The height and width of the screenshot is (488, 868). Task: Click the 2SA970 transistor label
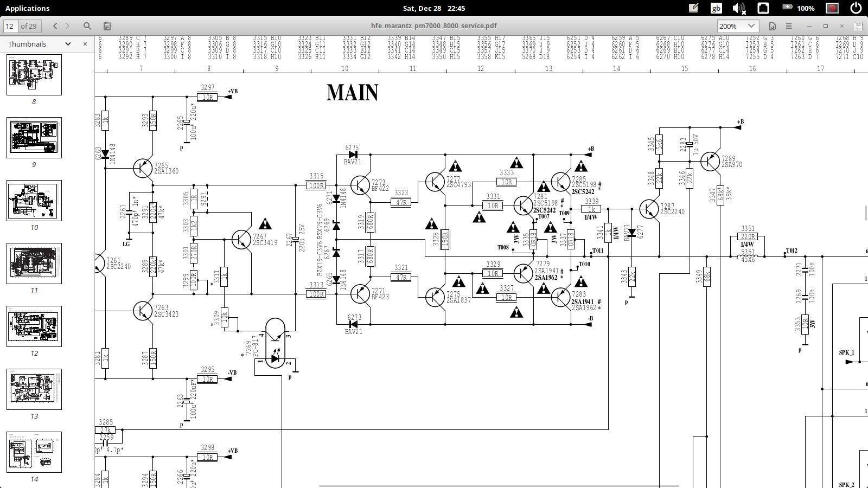(732, 165)
